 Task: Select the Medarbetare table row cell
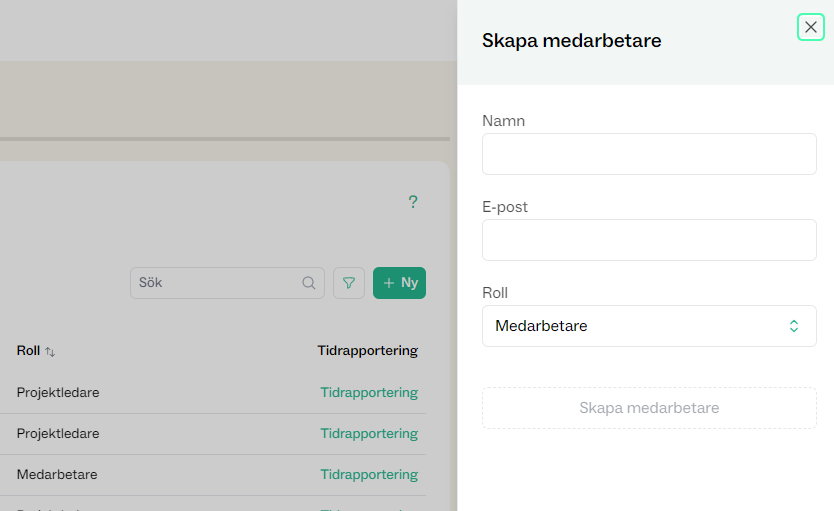57,474
